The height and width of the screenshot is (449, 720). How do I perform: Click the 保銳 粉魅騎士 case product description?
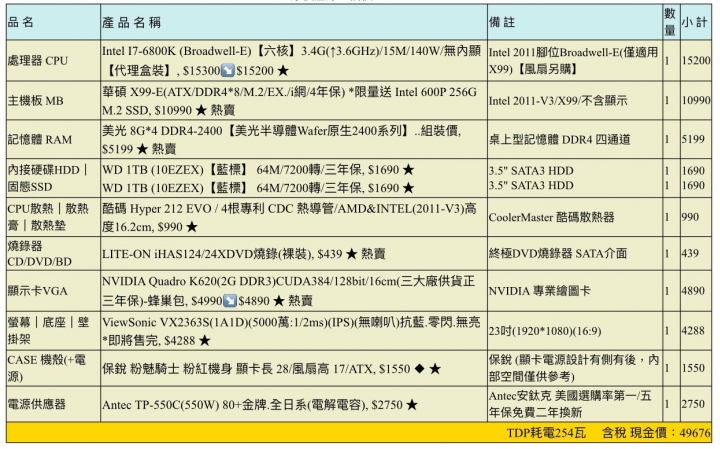click(271, 369)
